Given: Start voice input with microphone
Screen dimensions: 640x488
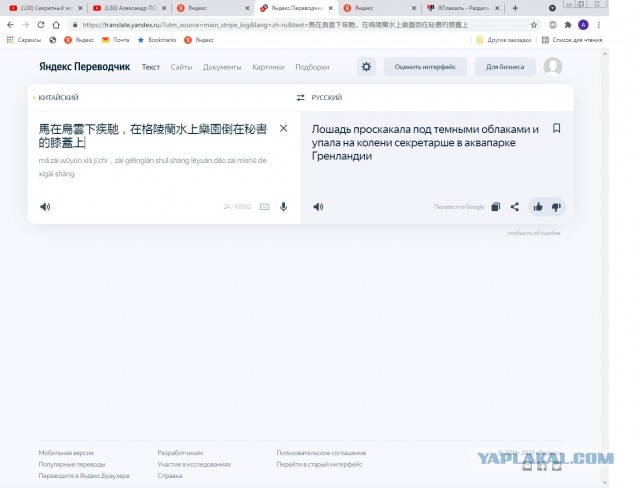Looking at the screenshot, I should click(x=283, y=207).
